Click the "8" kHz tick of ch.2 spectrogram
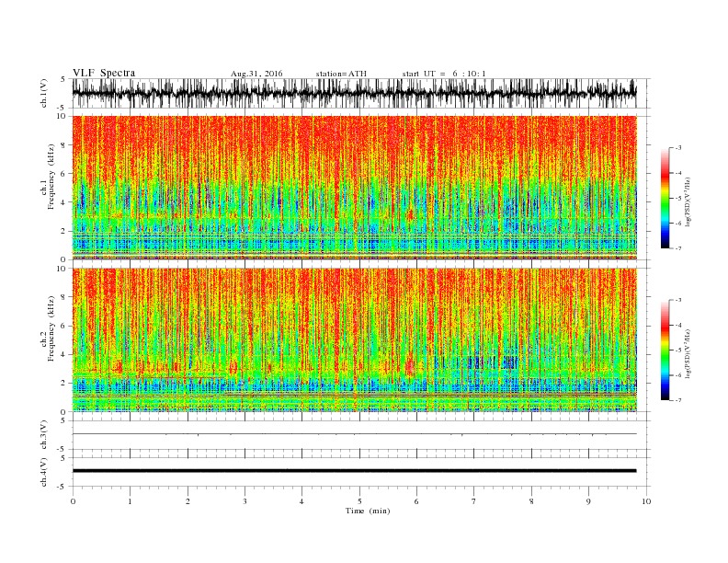Viewport: 728px width, 563px height. (64, 297)
